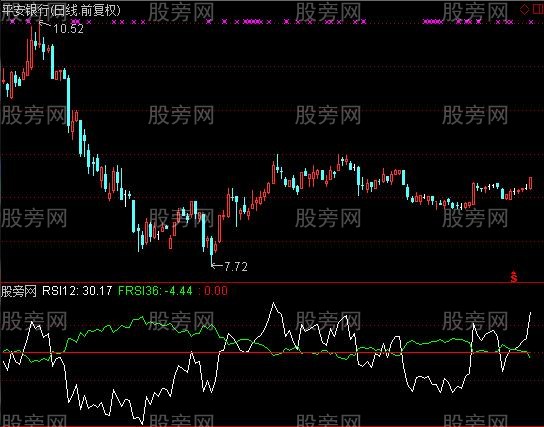Click the red 0.00 indicator value
This screenshot has width=544, height=427.
pyautogui.click(x=215, y=290)
